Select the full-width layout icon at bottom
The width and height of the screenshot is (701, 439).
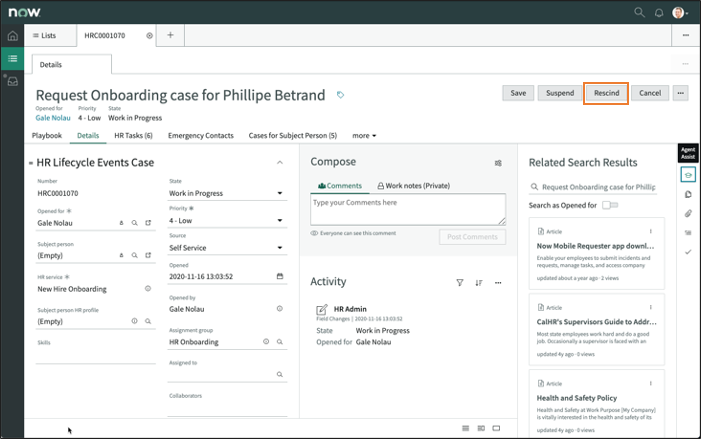click(496, 428)
